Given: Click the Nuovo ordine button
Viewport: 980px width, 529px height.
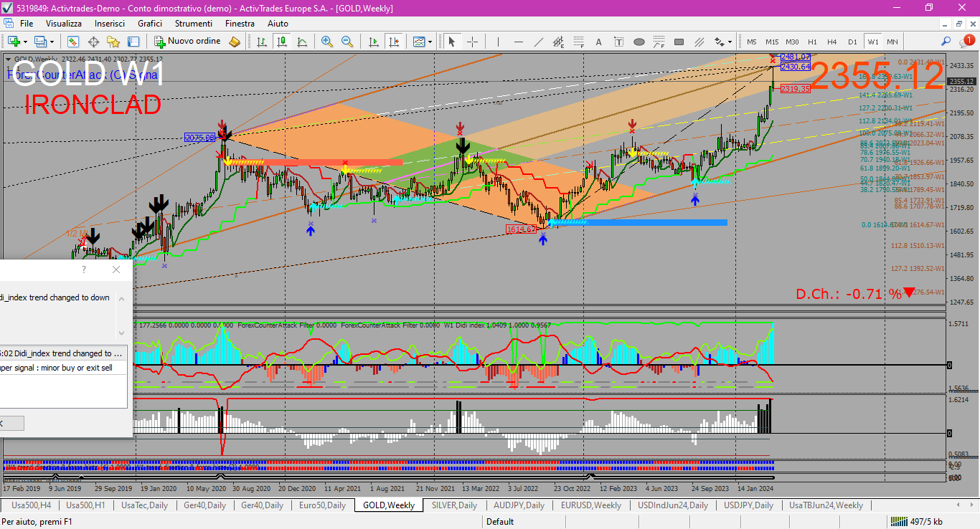Looking at the screenshot, I should (188, 42).
